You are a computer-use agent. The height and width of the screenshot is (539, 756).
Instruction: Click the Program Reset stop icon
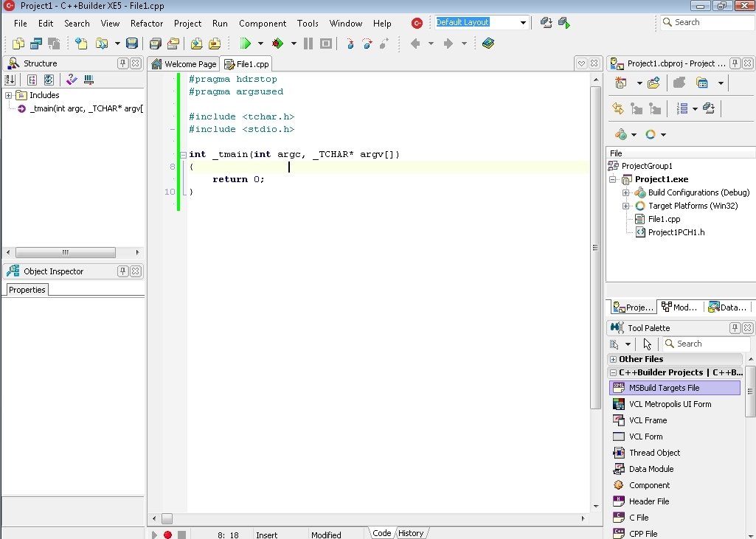326,44
